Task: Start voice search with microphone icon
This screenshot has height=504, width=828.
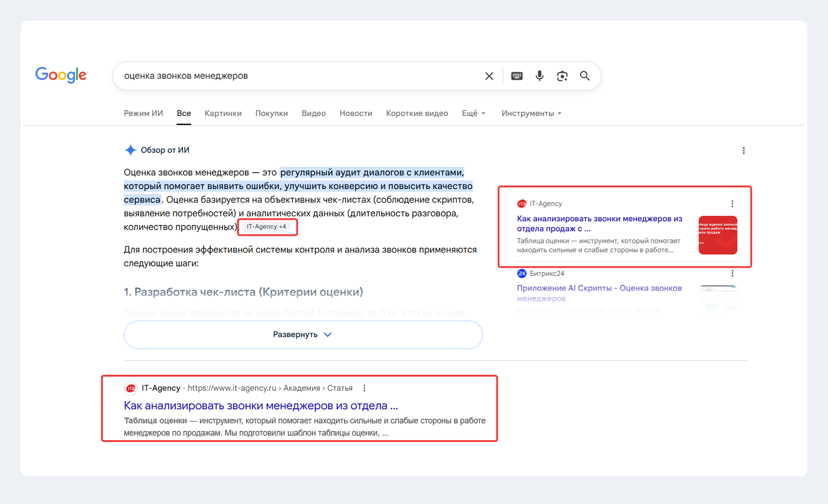Action: coord(540,76)
